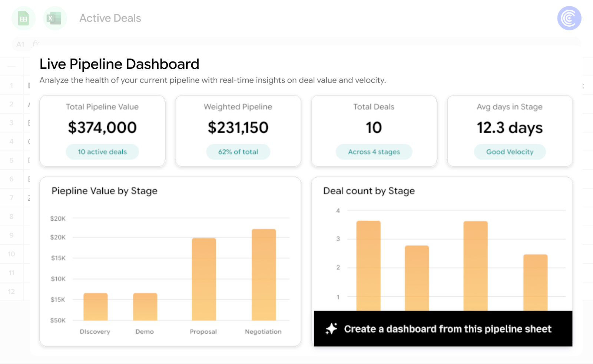
Task: Click the $10K y-axis label
Action: (x=58, y=279)
